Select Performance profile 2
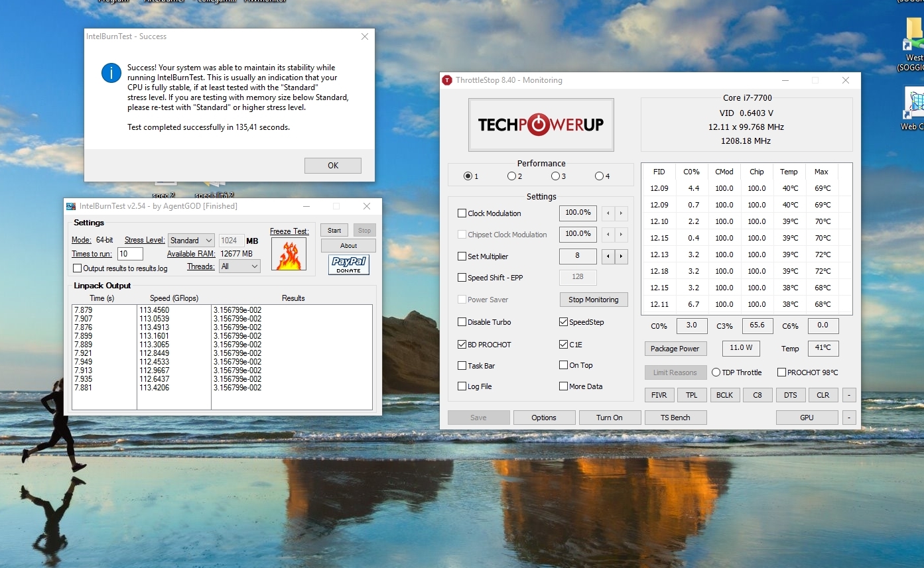Screen dimensions: 924x568 [511, 176]
